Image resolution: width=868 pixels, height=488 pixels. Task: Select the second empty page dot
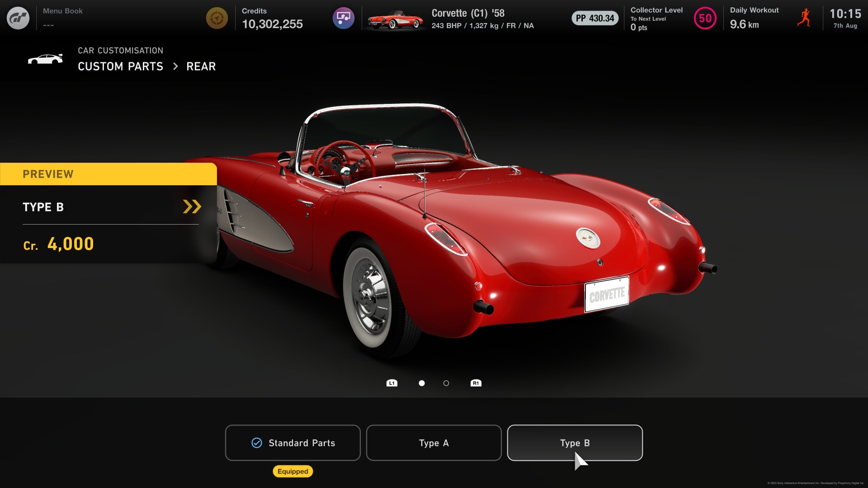click(x=446, y=383)
